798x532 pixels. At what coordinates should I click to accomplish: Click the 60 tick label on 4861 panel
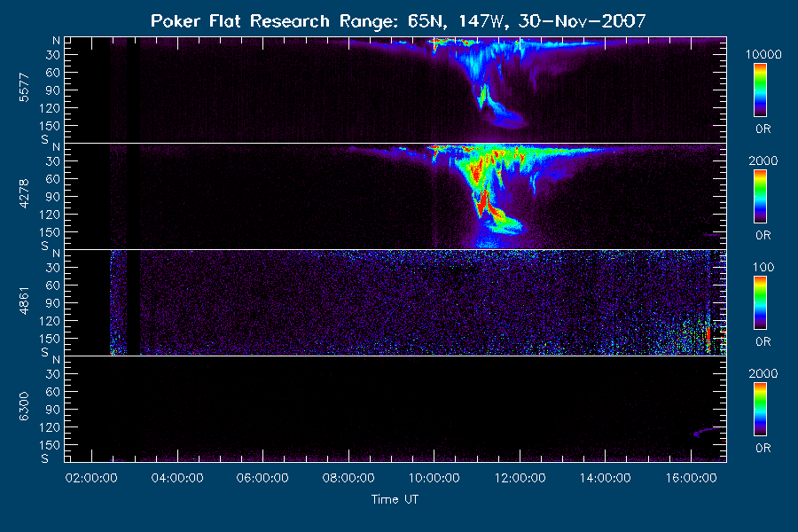(x=53, y=286)
